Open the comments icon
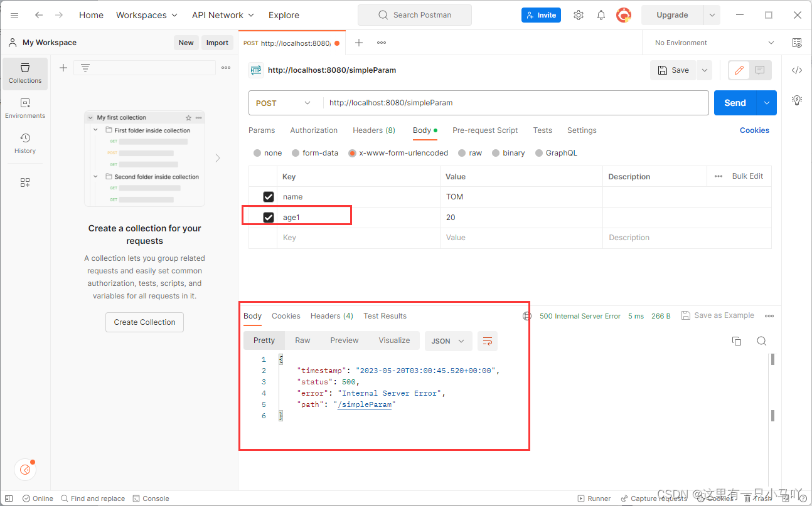Image resolution: width=812 pixels, height=506 pixels. click(x=760, y=70)
